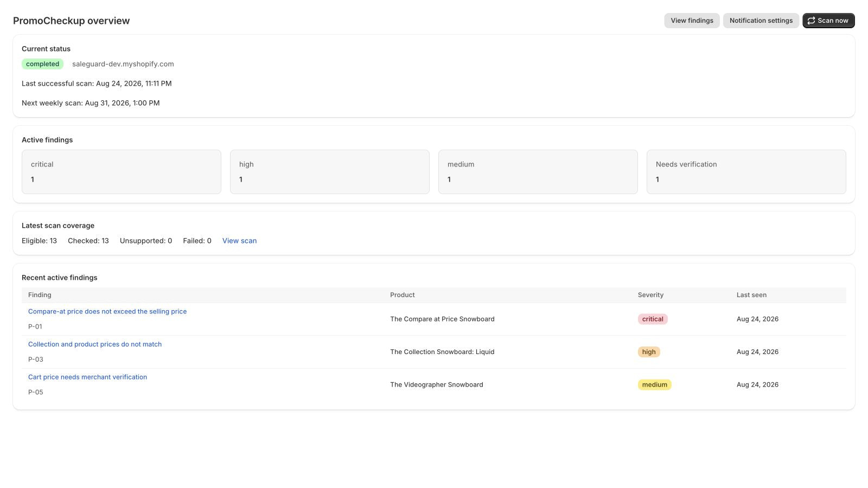The height and width of the screenshot is (488, 868).
Task: Click the Finding column header
Action: pos(40,295)
